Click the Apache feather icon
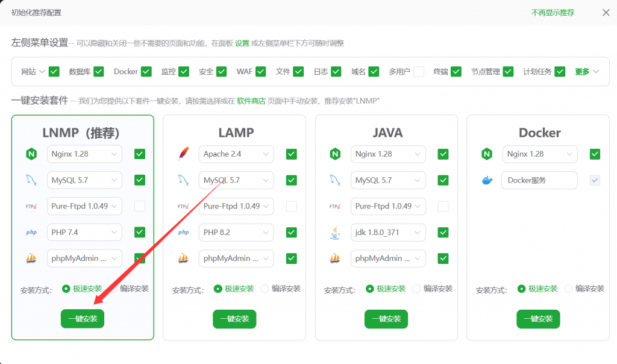This screenshot has height=364, width=617. (x=183, y=154)
